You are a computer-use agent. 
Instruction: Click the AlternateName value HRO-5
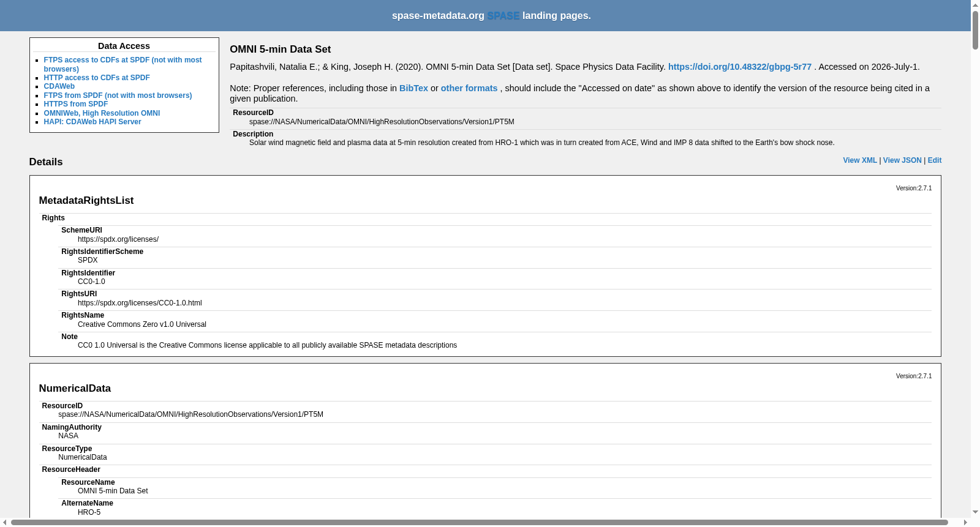[x=89, y=512]
